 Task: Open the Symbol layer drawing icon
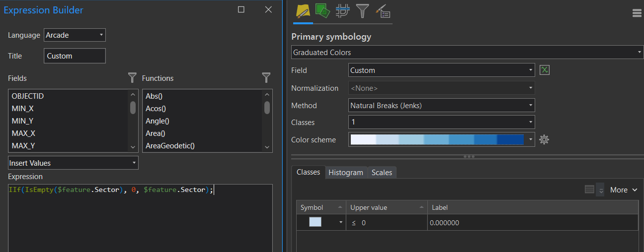[x=342, y=11]
